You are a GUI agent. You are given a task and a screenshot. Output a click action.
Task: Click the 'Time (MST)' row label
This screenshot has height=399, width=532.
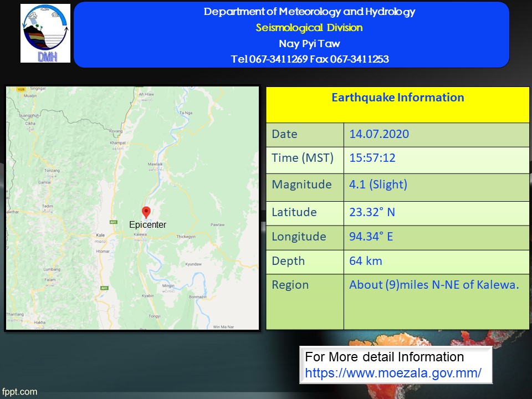[x=303, y=158]
